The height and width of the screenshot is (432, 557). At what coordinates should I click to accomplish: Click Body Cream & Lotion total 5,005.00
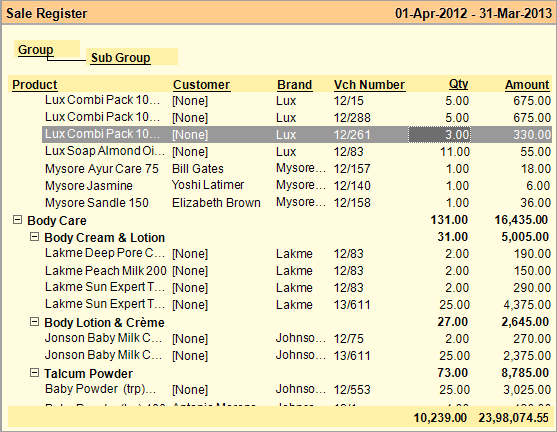525,237
